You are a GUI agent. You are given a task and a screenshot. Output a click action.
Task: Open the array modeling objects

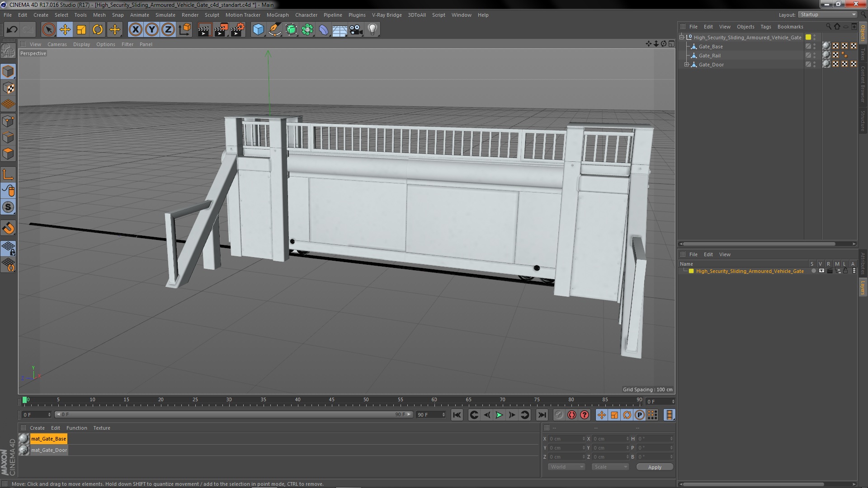(x=307, y=30)
